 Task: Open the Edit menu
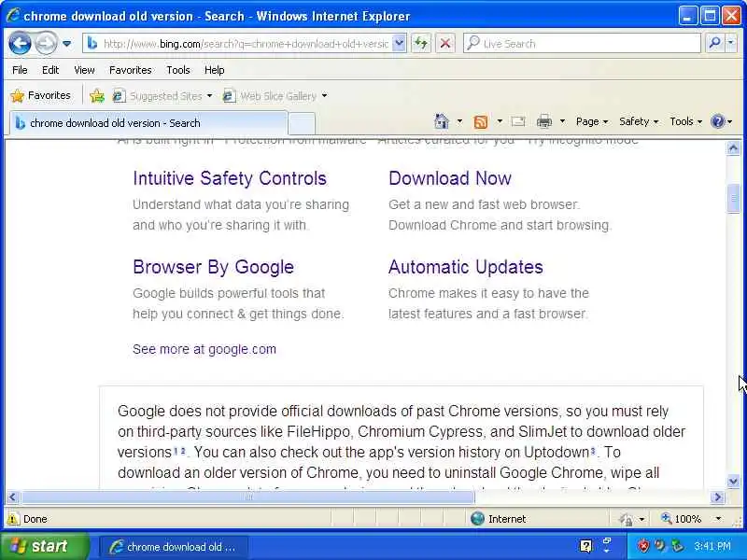[50, 70]
